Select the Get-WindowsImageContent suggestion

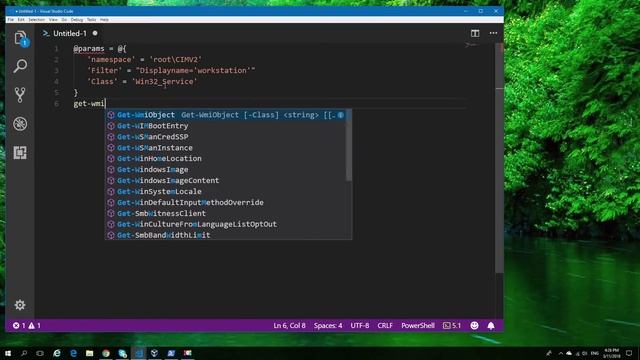click(x=226, y=180)
